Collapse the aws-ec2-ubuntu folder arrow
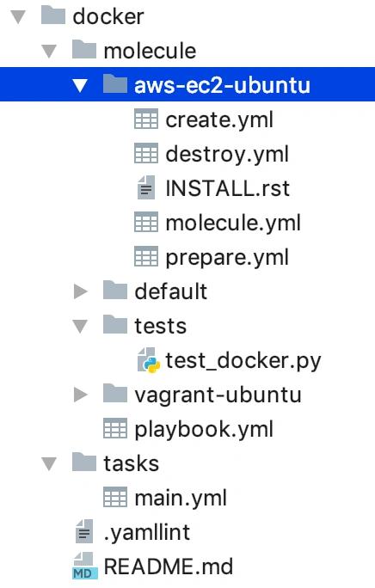Screen dimensions: 375x588 tap(80, 85)
